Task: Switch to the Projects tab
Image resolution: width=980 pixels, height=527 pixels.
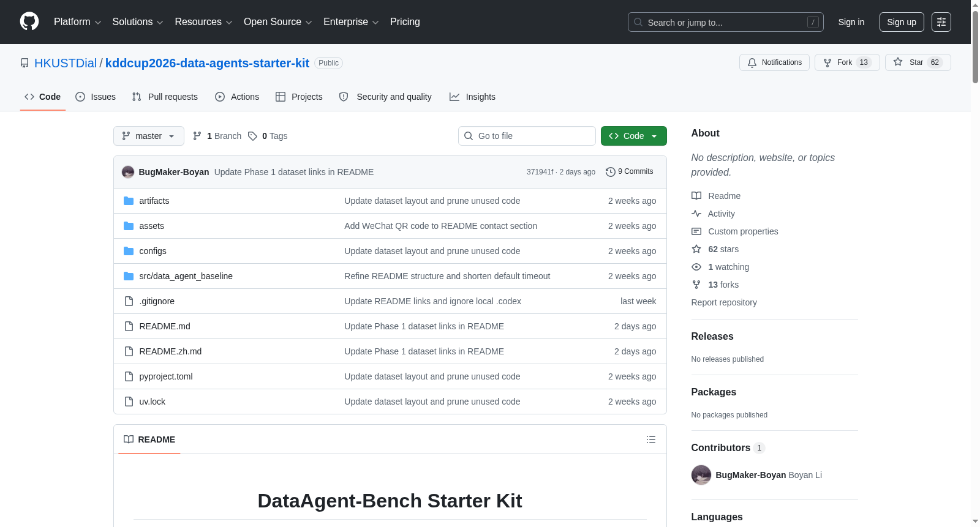Action: click(x=299, y=97)
